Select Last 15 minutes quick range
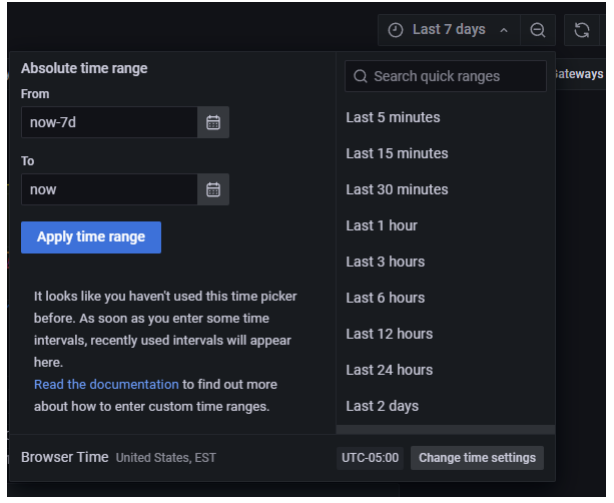Image resolution: width=614 pixels, height=503 pixels. [397, 153]
